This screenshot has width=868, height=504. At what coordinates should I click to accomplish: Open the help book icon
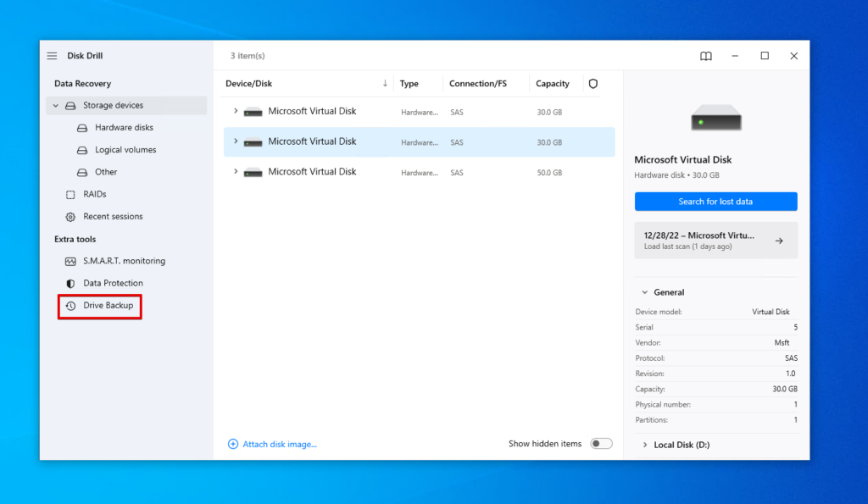pos(706,56)
